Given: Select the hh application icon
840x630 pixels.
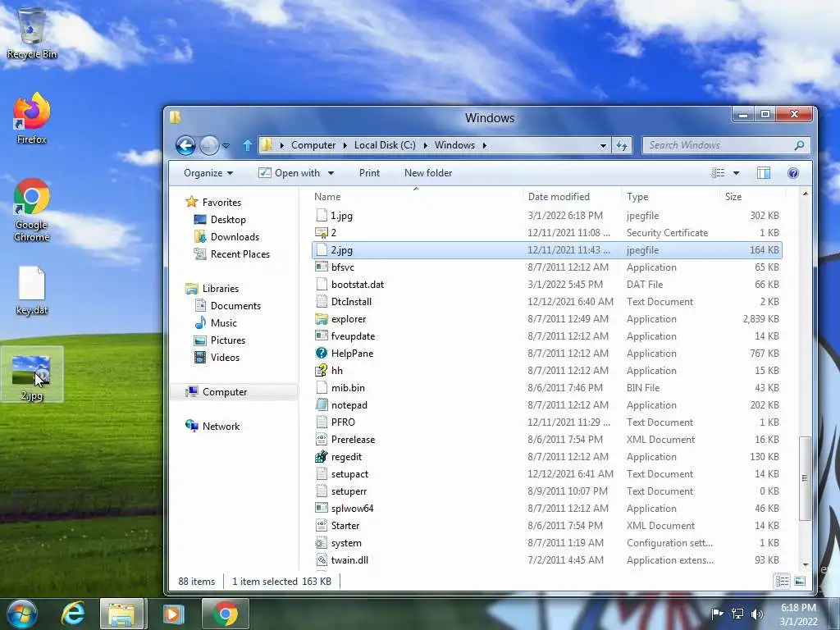Looking at the screenshot, I should pos(322,370).
